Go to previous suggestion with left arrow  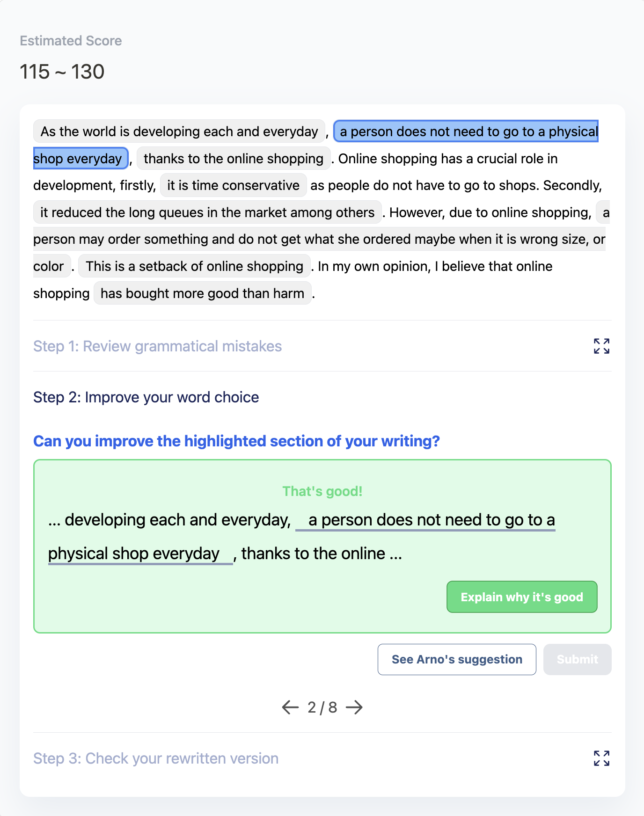[290, 707]
